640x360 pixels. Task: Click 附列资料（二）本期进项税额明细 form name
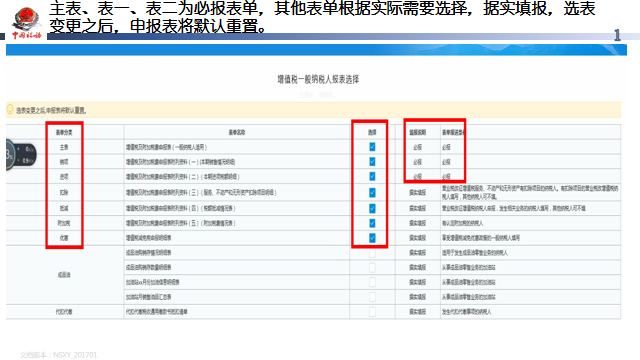[x=183, y=176]
